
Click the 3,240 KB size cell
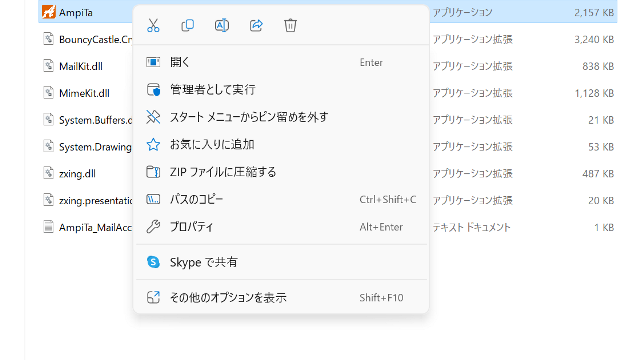[594, 40]
